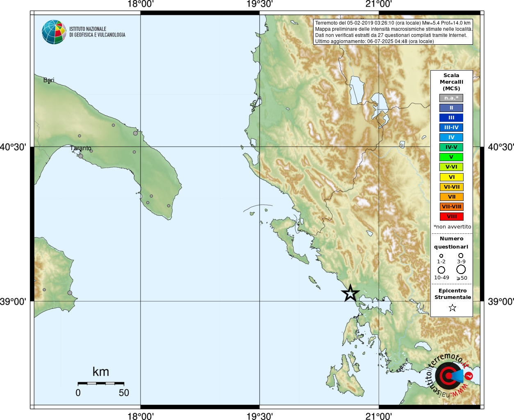Image resolution: width=514 pixels, height=420 pixels.
Task: Select the III-IV legend swatch
Action: [x=451, y=128]
